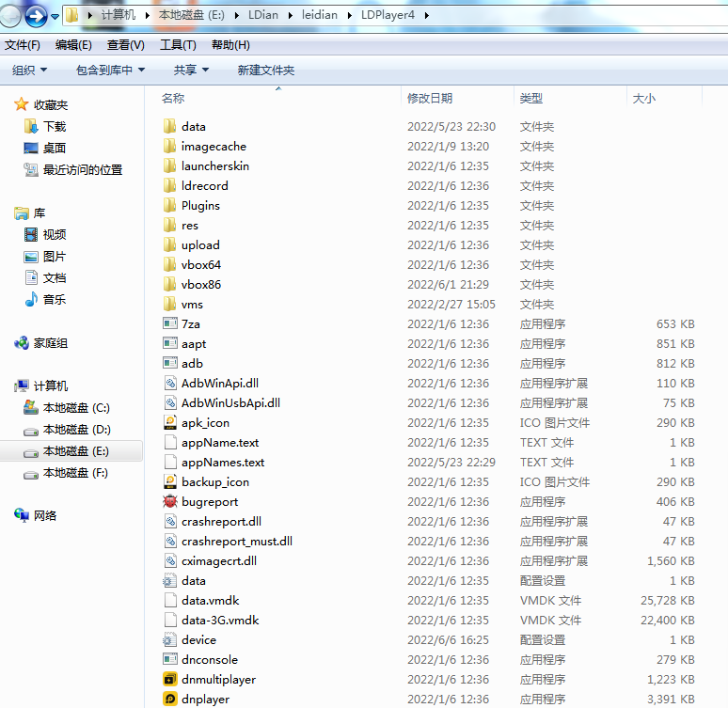
Task: Select 本地磁盘 (C:) in navigation pane
Action: (75, 407)
